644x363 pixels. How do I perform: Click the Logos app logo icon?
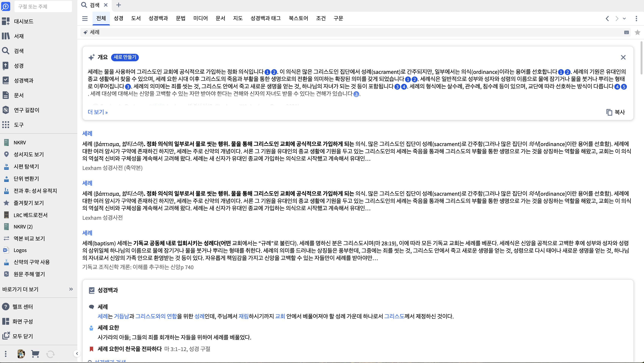5,6
